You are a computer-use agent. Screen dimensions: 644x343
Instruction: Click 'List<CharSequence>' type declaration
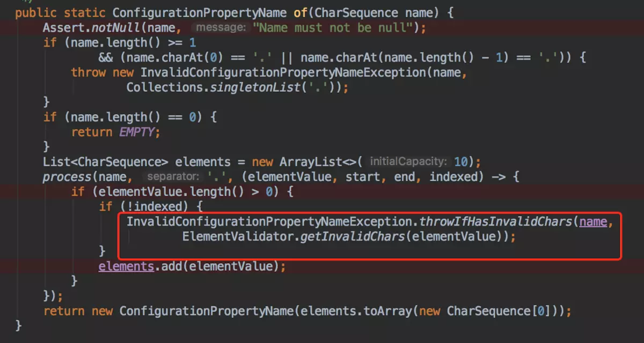tap(106, 162)
